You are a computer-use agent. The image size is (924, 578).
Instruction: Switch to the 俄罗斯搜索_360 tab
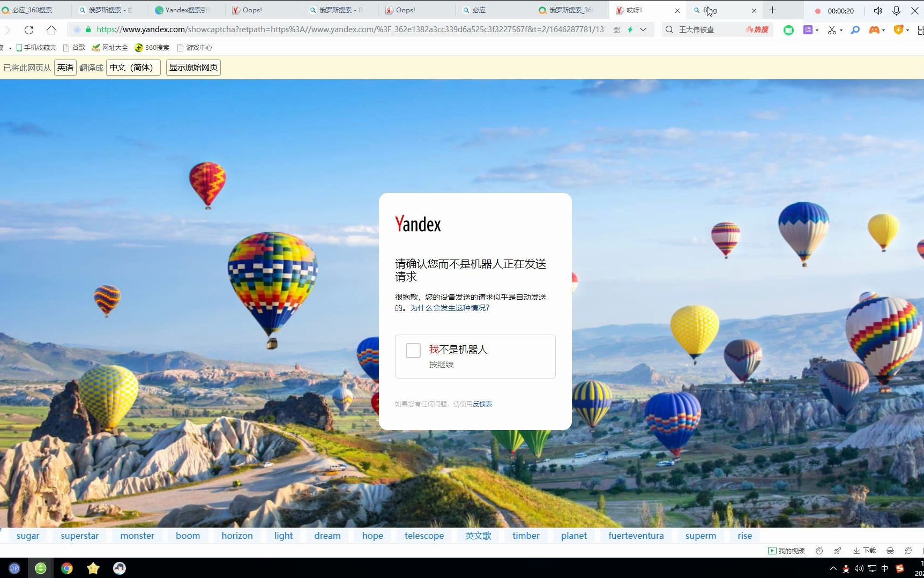coord(570,10)
